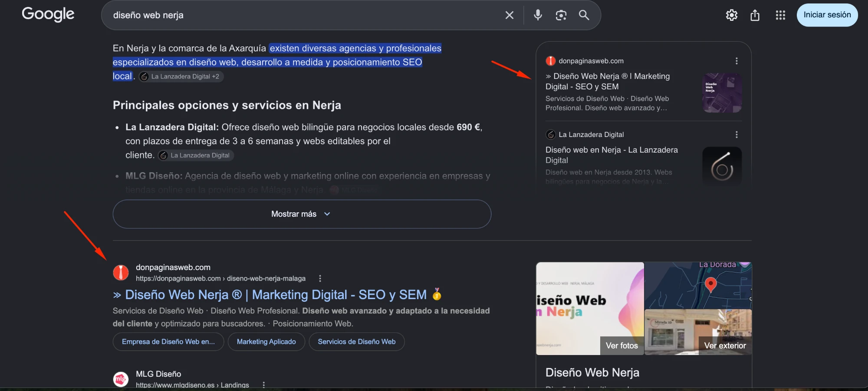Click the MLG Diseño site name
Screen dimensions: 868x391
pyautogui.click(x=158, y=374)
